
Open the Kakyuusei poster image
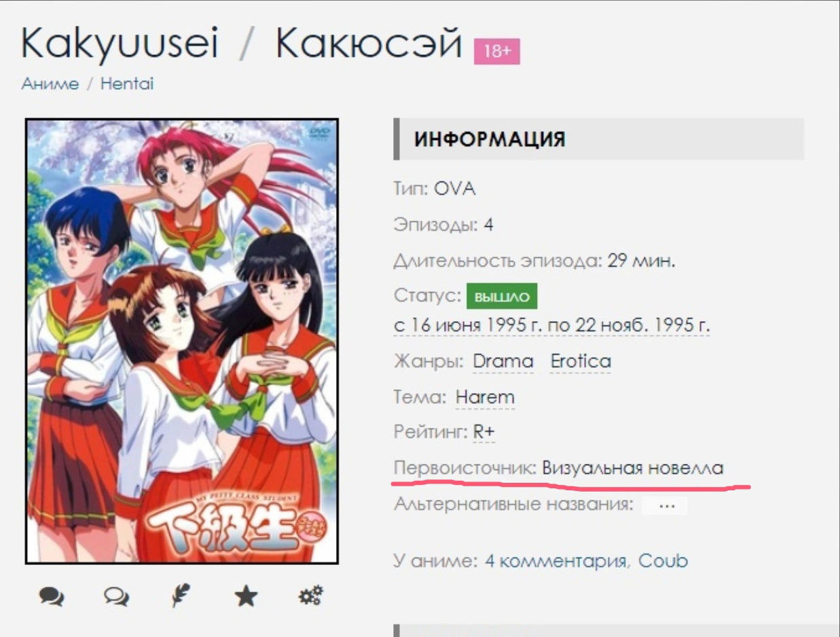point(182,342)
